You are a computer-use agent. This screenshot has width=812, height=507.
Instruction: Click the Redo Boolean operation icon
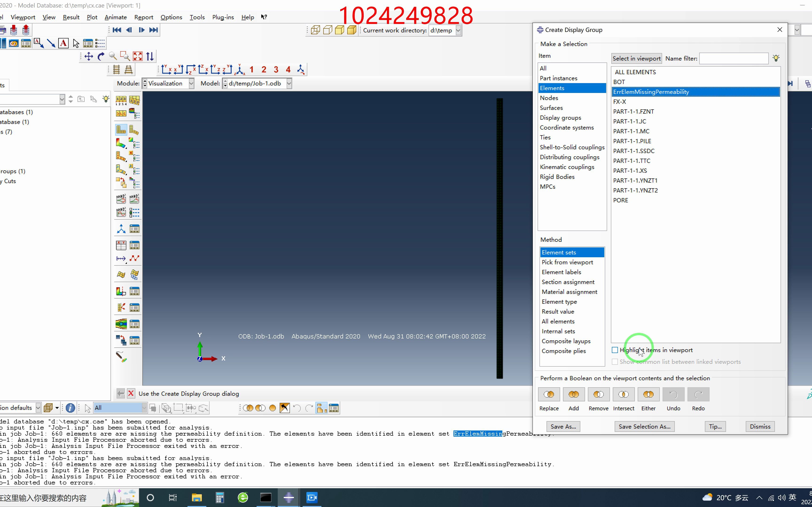pos(698,394)
